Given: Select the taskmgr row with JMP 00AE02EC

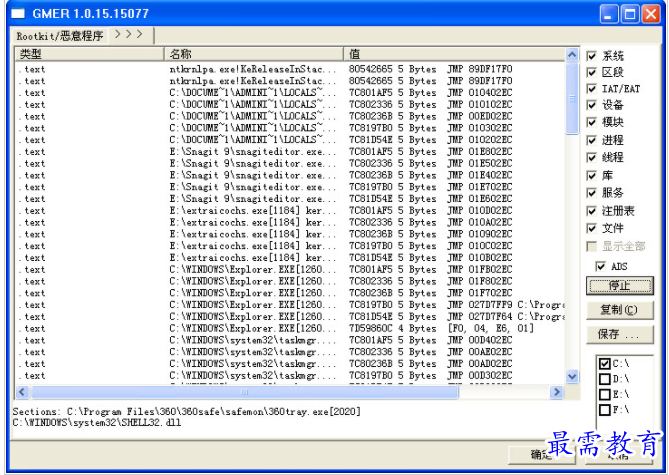Looking at the screenshot, I should 290,352.
